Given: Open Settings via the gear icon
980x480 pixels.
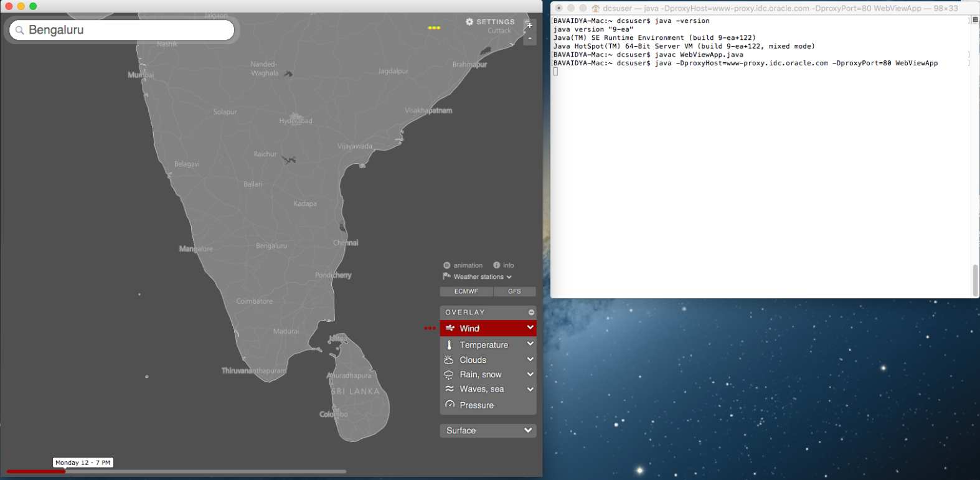Looking at the screenshot, I should (x=469, y=22).
